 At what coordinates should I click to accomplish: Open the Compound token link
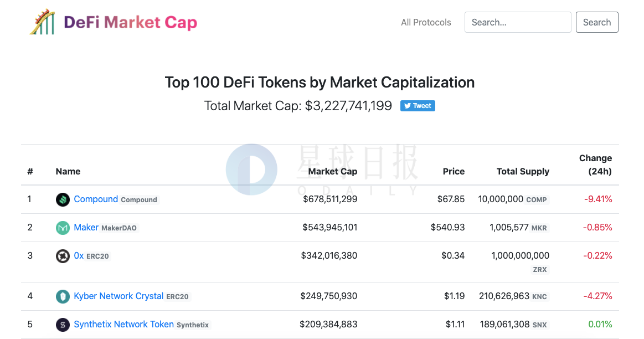(96, 199)
